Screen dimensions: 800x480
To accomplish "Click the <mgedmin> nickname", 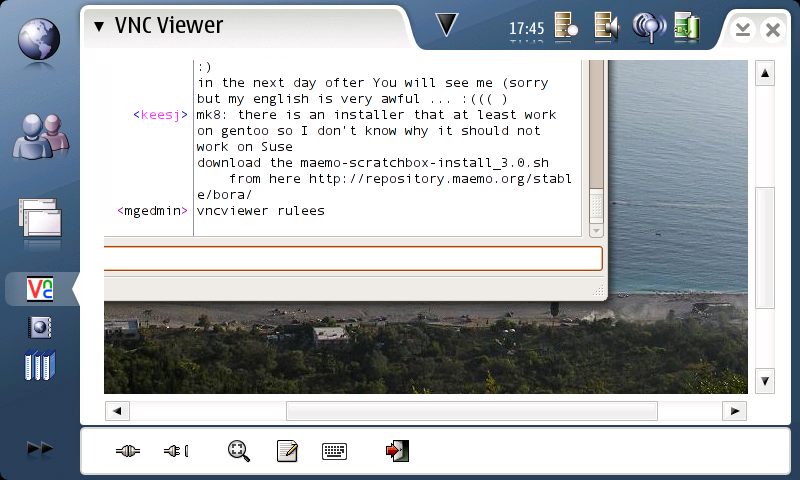I will pos(153,211).
